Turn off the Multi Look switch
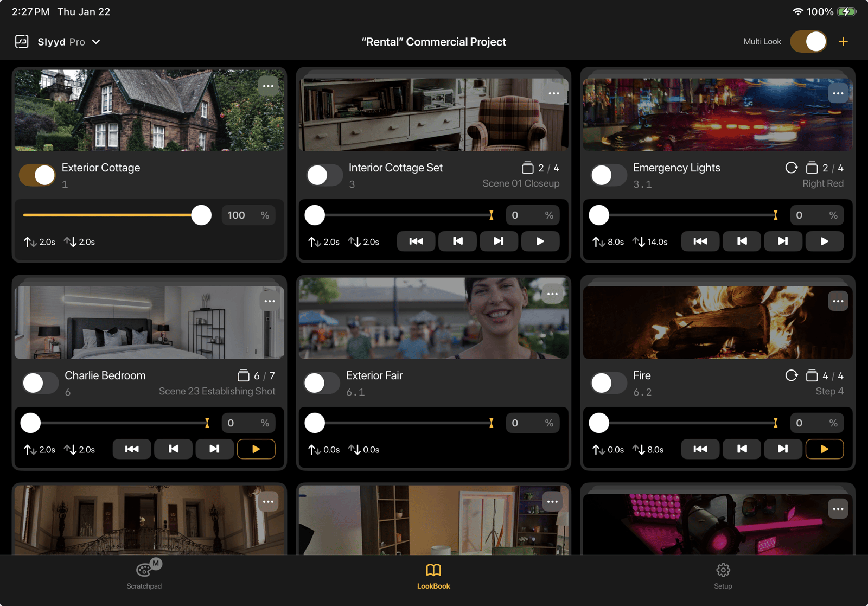 [x=808, y=41]
